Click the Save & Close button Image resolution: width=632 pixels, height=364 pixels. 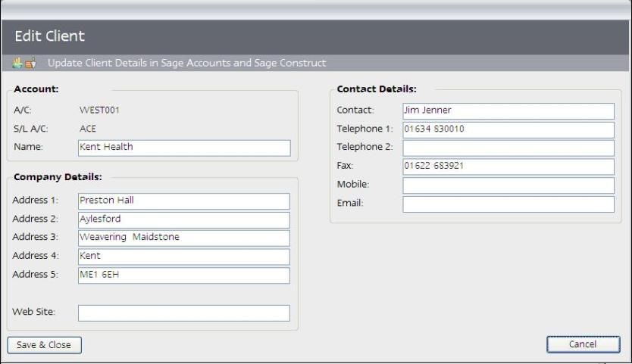click(44, 345)
